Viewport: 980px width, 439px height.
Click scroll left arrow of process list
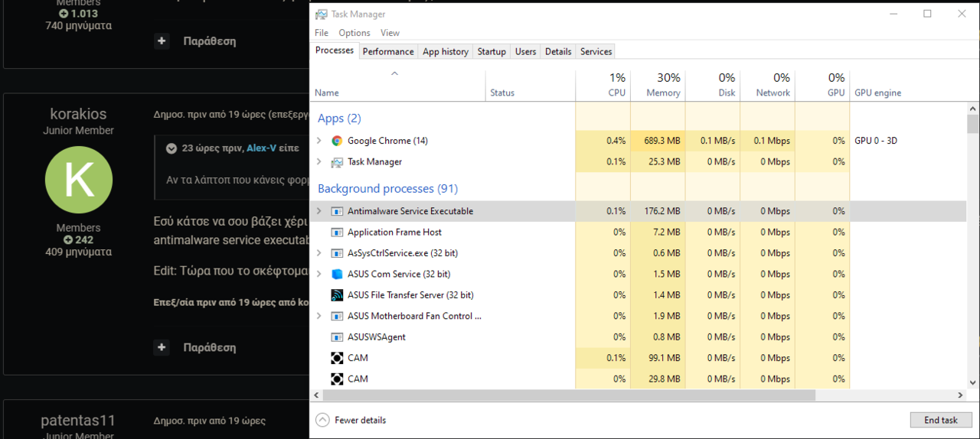pos(316,395)
